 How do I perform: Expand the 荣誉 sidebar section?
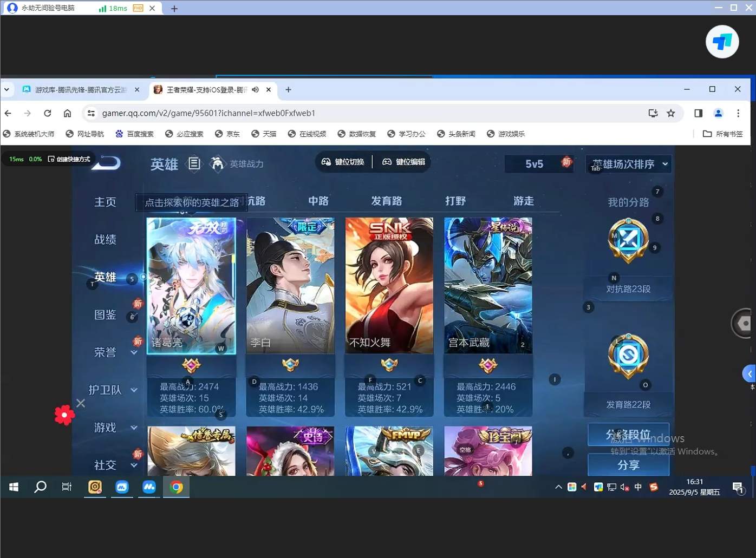[134, 352]
